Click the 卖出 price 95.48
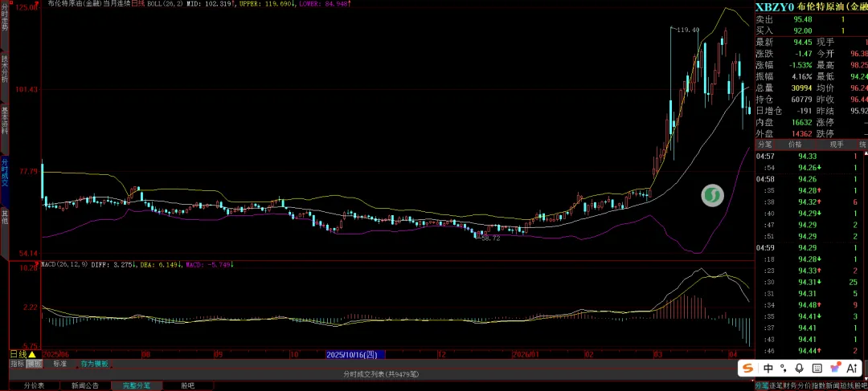 pyautogui.click(x=803, y=19)
